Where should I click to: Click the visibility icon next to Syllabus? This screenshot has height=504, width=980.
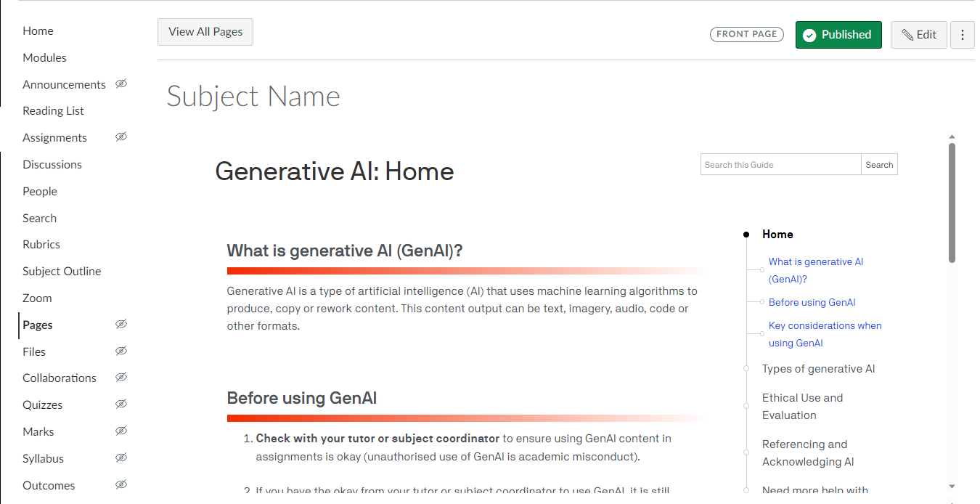[x=121, y=458]
